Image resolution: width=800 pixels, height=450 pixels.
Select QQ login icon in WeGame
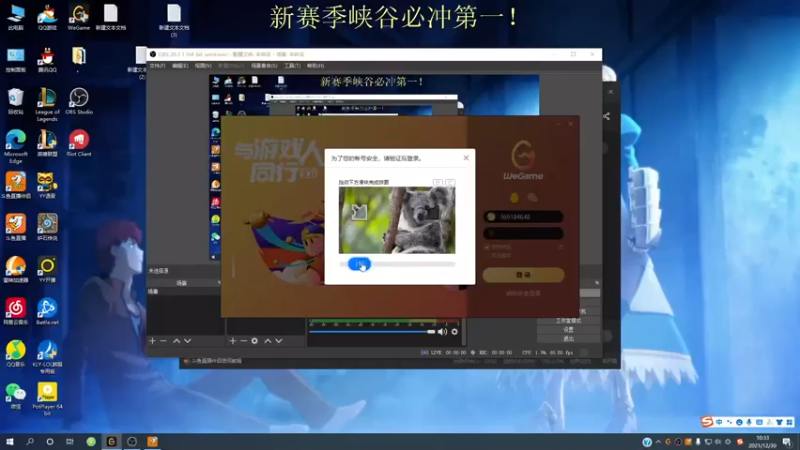(x=514, y=197)
